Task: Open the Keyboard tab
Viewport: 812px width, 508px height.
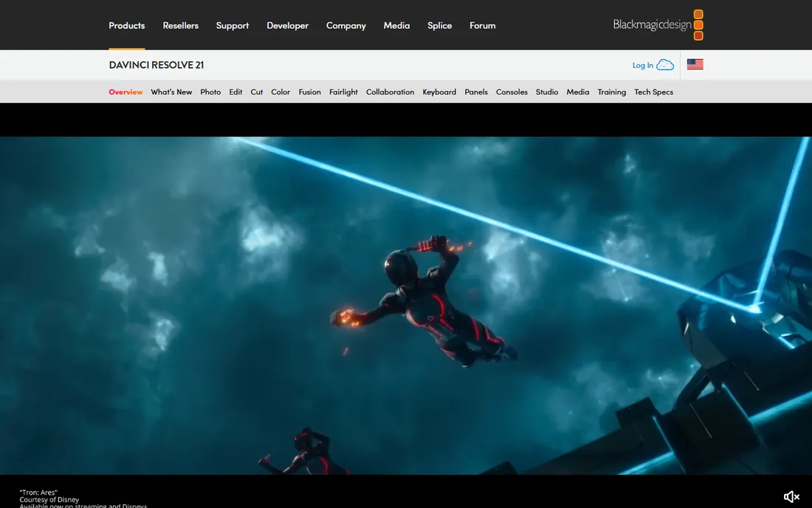Action: coord(439,92)
